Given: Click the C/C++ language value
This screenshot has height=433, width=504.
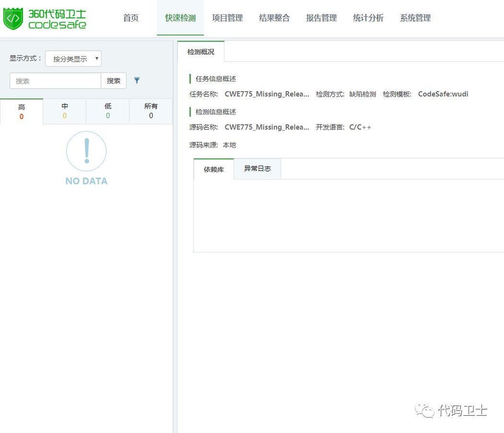Looking at the screenshot, I should tap(360, 127).
